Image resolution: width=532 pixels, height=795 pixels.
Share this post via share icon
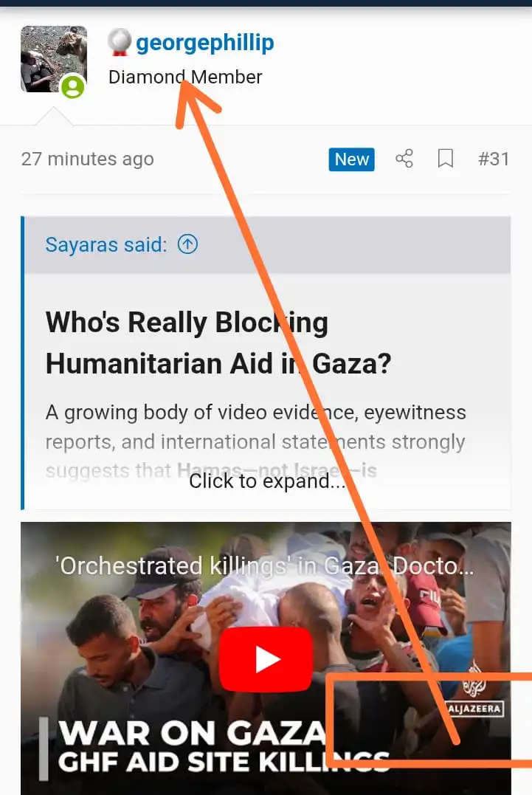404,159
